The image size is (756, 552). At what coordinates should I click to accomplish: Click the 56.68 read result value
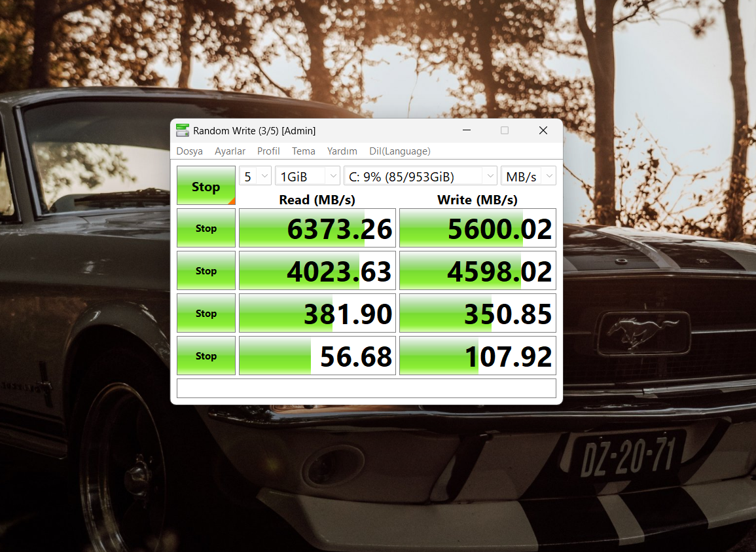(356, 356)
